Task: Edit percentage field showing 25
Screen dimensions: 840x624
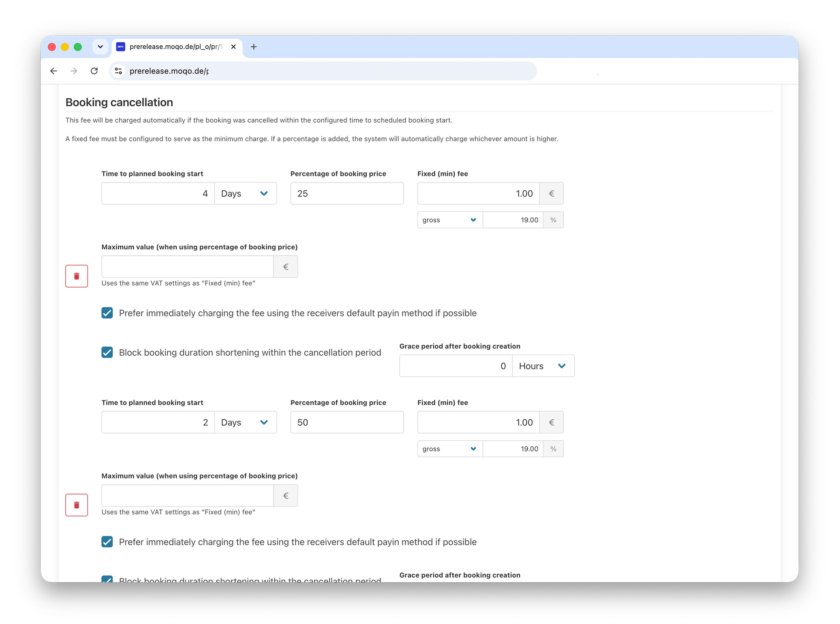Action: (x=347, y=193)
